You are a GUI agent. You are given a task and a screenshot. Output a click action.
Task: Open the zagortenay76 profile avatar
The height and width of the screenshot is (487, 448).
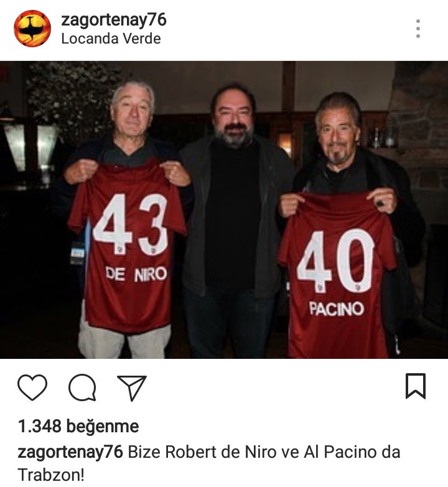(x=32, y=29)
